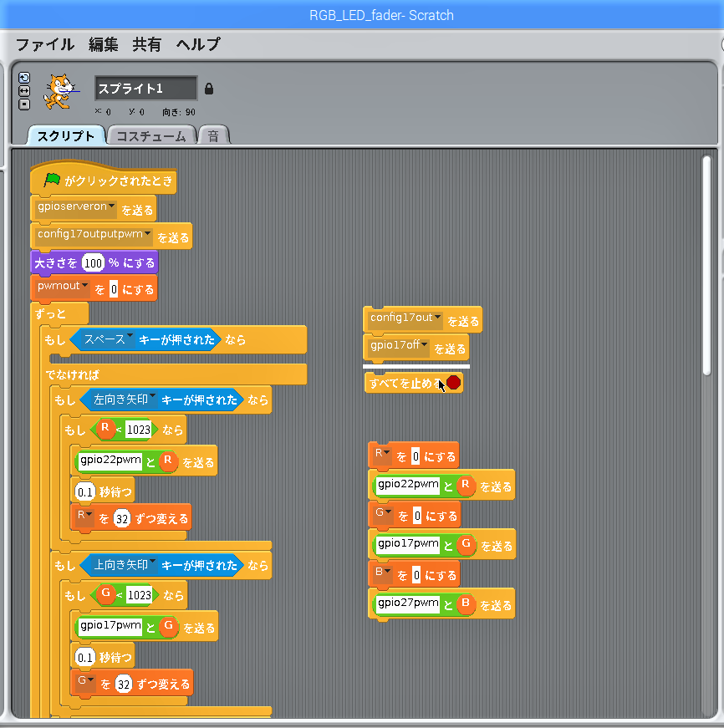Open the 共有 menu
The width and height of the screenshot is (724, 728).
point(147,44)
